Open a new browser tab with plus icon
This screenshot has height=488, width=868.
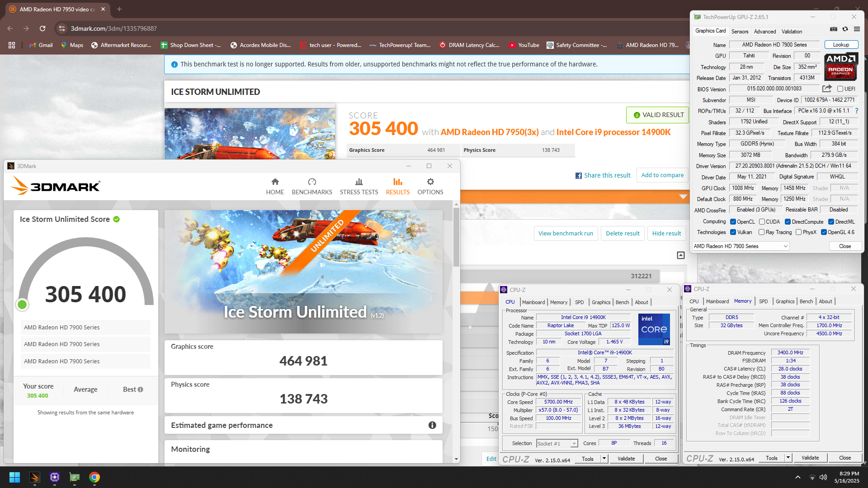tap(119, 9)
